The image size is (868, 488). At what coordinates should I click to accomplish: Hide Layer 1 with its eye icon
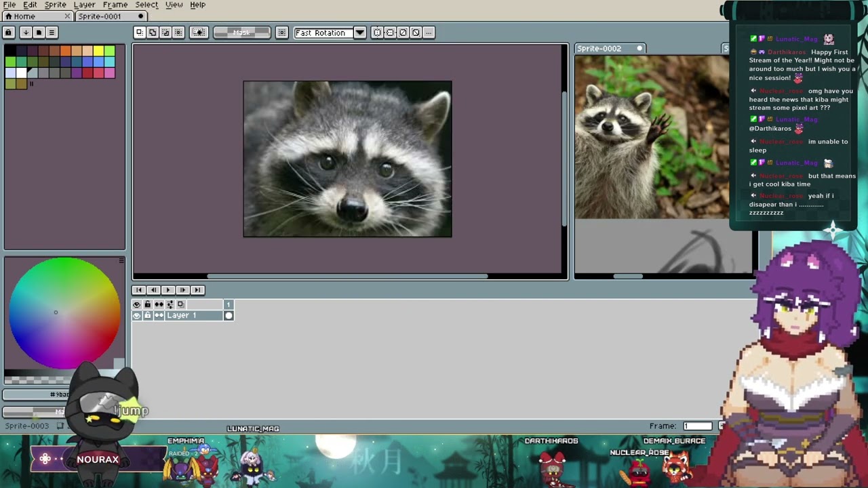[x=137, y=316]
